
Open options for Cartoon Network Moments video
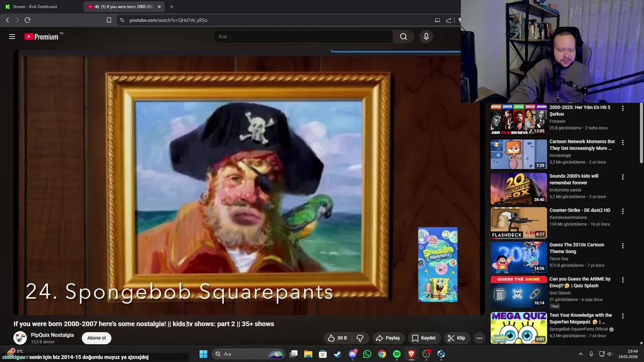click(x=623, y=142)
